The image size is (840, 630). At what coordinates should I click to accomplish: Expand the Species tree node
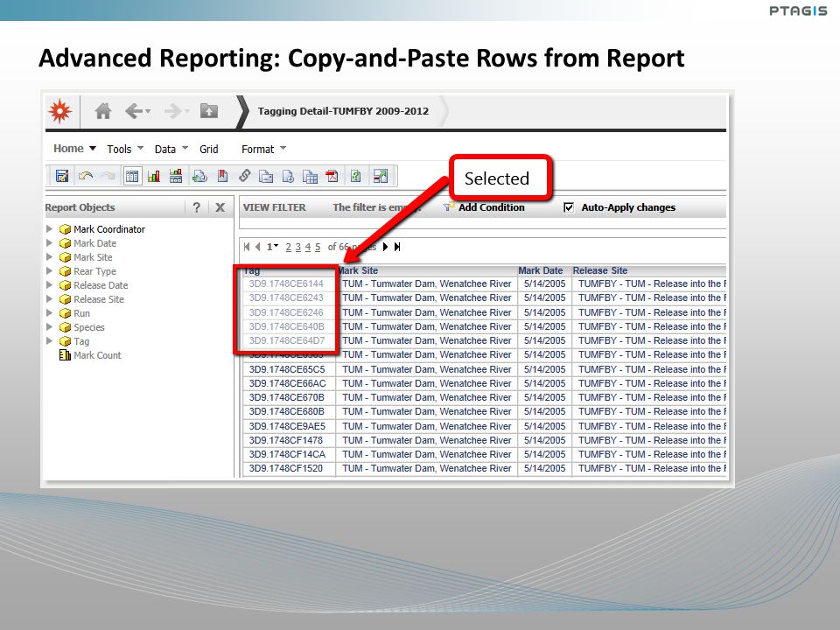click(49, 326)
